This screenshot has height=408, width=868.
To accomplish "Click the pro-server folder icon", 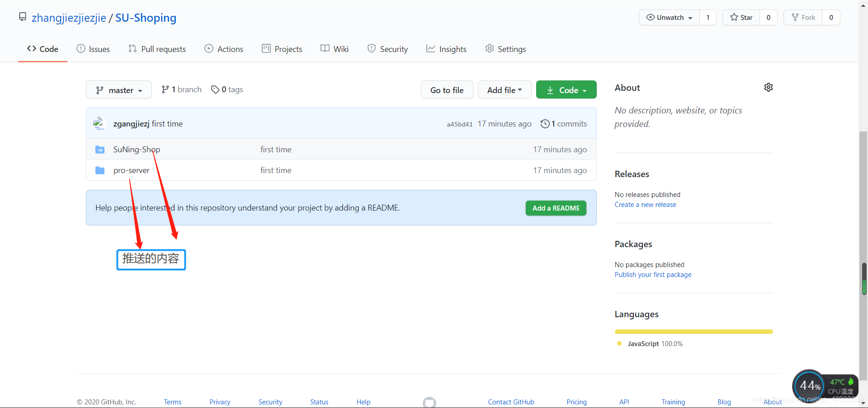I will pyautogui.click(x=100, y=170).
